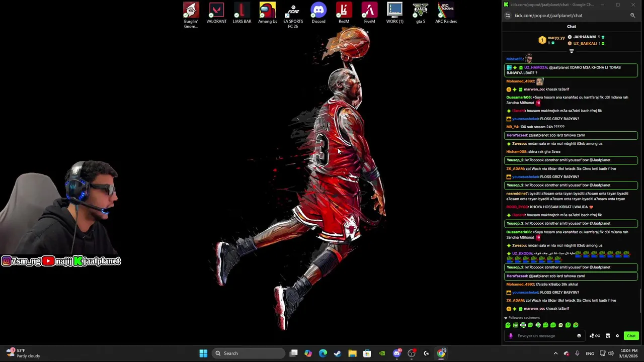The height and width of the screenshot is (362, 644).
Task: Open Discord with notification badge in taskbar
Action: point(397,353)
